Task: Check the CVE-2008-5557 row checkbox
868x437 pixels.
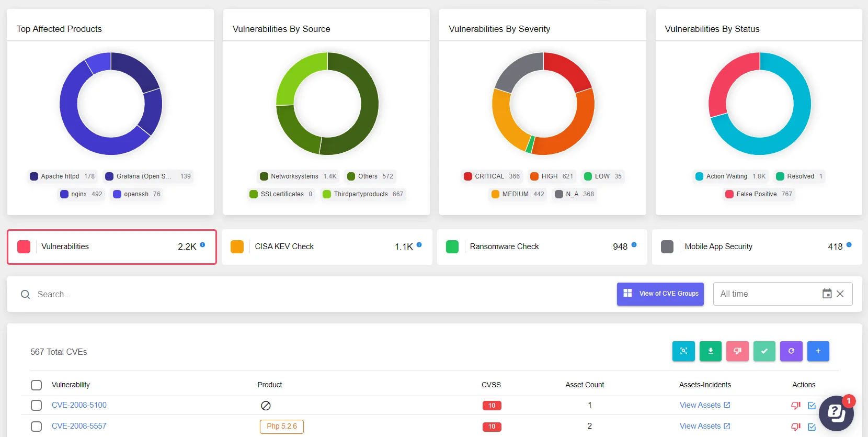Action: pyautogui.click(x=36, y=427)
